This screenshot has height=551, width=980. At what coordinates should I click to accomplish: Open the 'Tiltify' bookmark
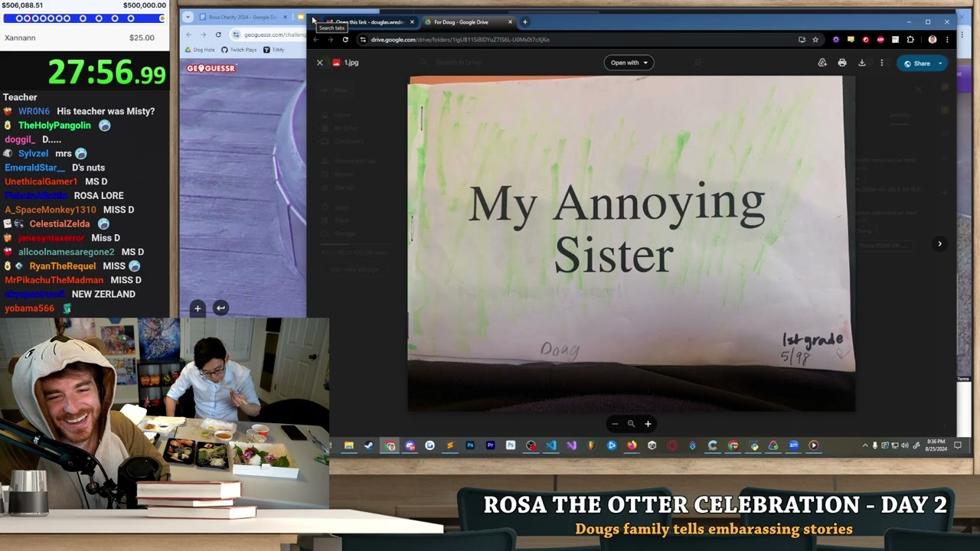(273, 50)
